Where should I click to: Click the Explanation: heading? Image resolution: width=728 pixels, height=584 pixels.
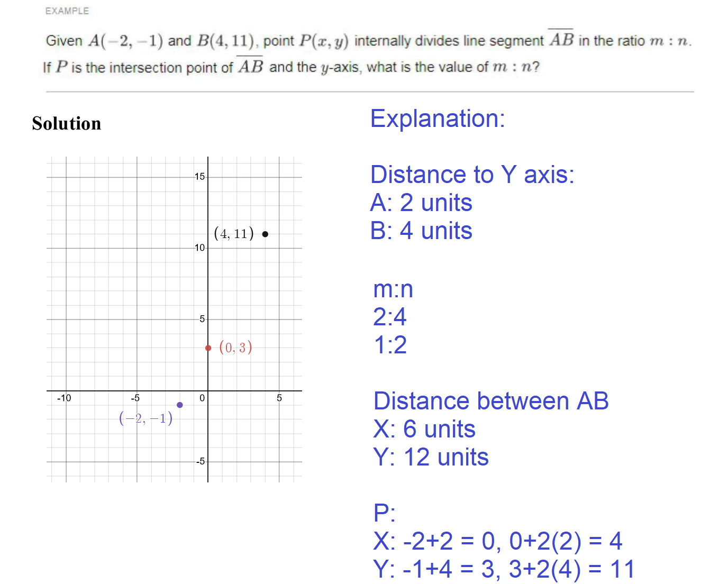(x=438, y=118)
